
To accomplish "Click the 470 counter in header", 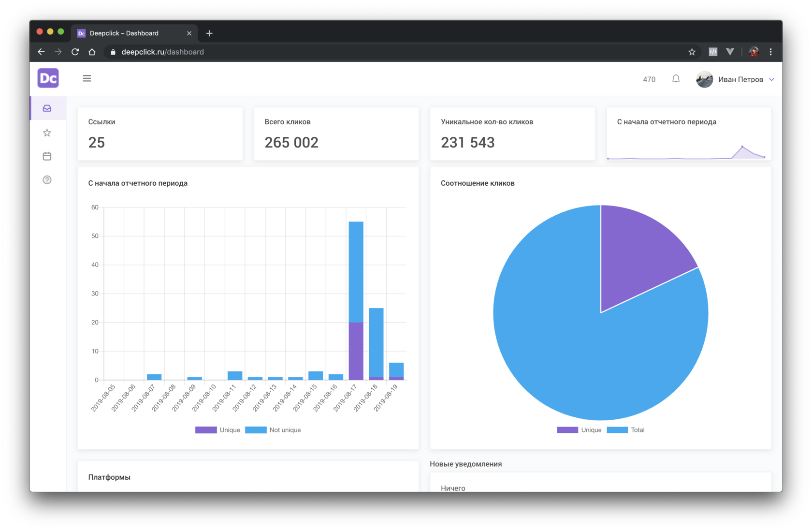I will [x=649, y=79].
